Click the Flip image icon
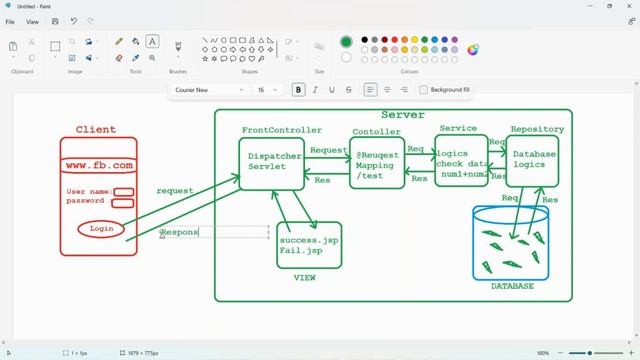 pyautogui.click(x=89, y=58)
